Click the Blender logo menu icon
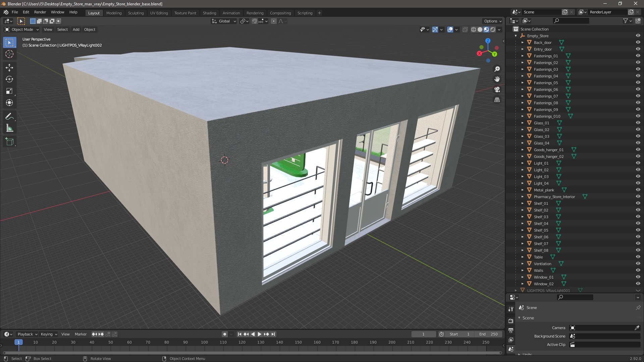Image resolution: width=644 pixels, height=362 pixels. [x=6, y=12]
